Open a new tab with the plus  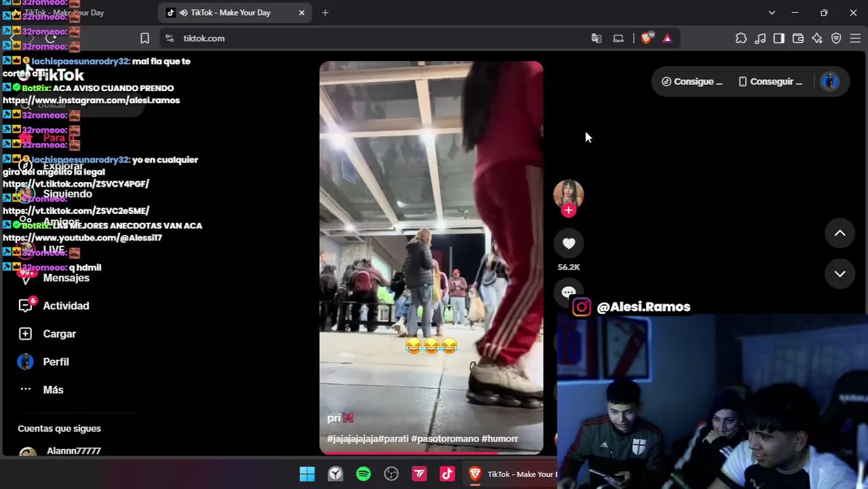click(x=325, y=13)
